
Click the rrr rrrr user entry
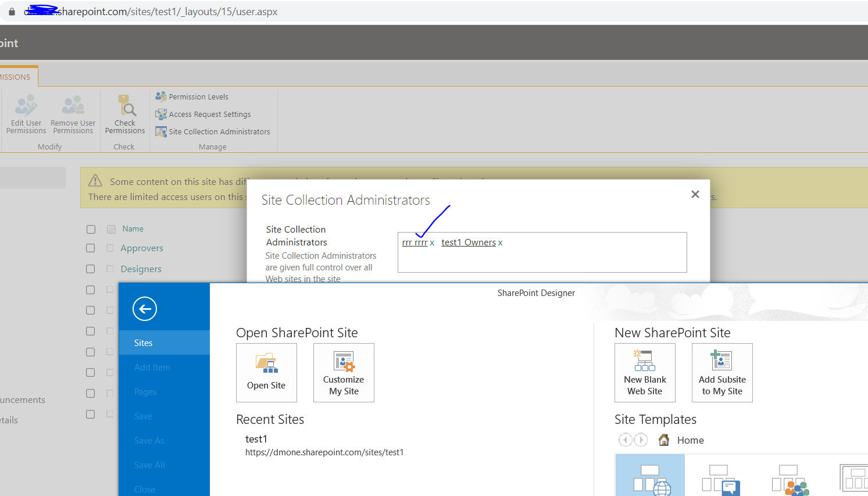(x=415, y=242)
